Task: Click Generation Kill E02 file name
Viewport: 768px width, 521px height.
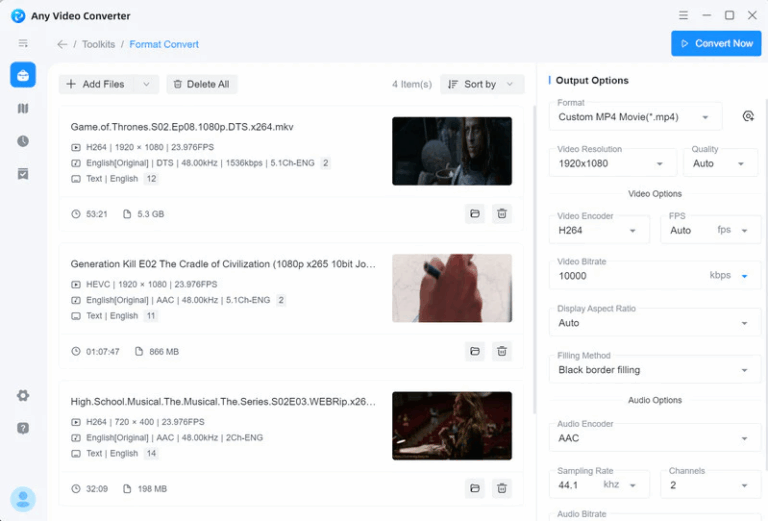Action: (x=223, y=264)
